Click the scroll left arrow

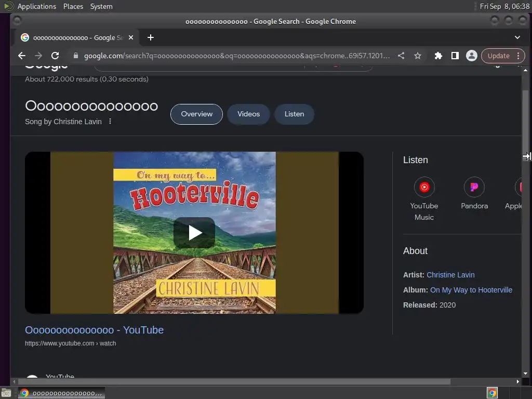coord(14,382)
